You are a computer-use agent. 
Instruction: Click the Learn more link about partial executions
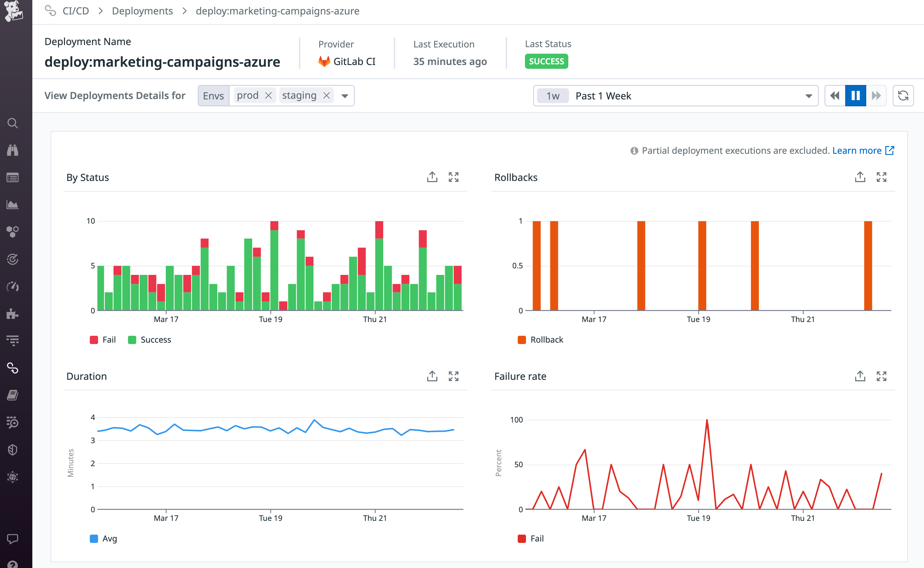tap(858, 150)
